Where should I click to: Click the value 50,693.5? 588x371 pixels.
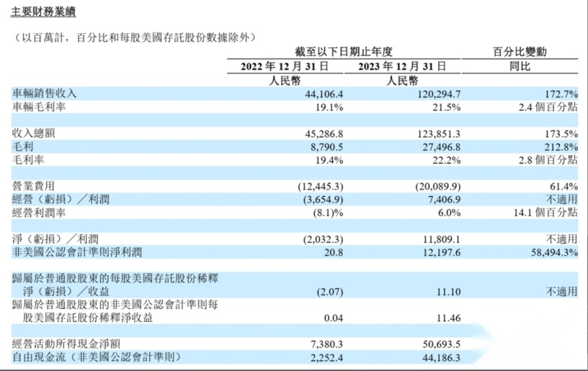[x=442, y=345]
